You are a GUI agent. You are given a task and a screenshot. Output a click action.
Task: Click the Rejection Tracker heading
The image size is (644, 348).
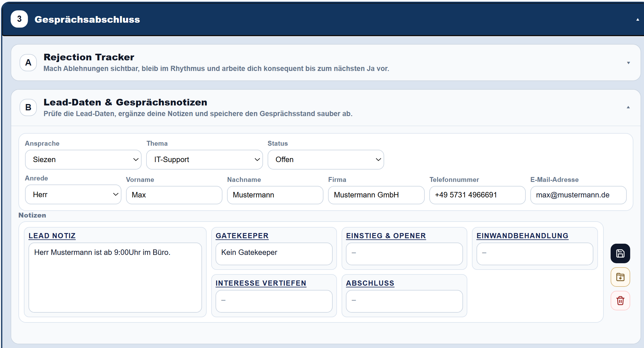[89, 57]
